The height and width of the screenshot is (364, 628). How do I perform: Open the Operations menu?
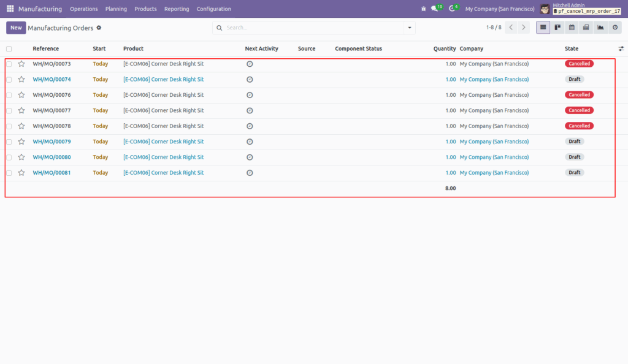(83, 9)
